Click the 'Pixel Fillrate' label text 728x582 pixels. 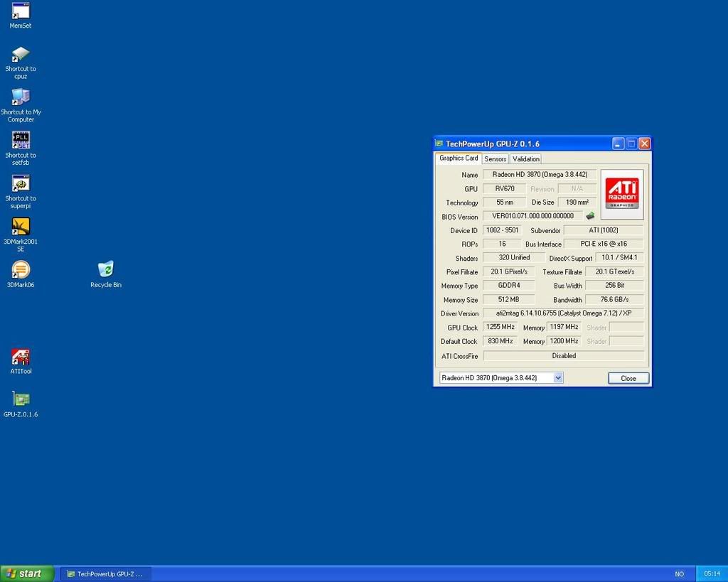[462, 272]
